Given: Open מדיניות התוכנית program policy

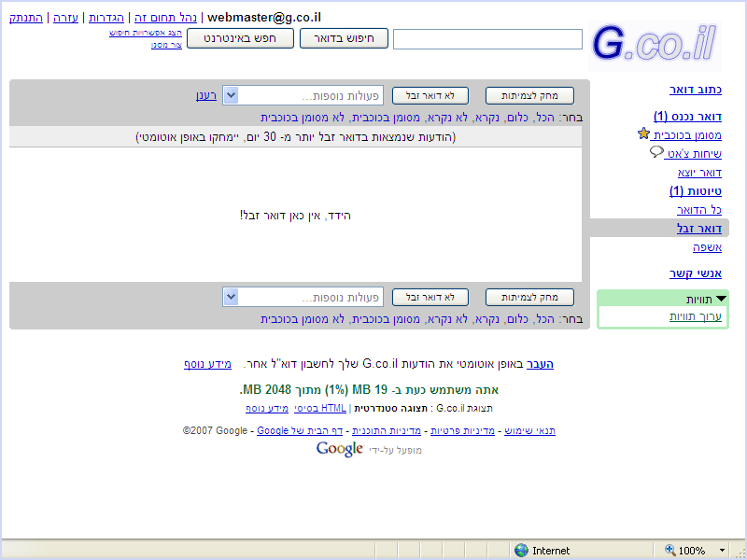Looking at the screenshot, I should pyautogui.click(x=387, y=430).
